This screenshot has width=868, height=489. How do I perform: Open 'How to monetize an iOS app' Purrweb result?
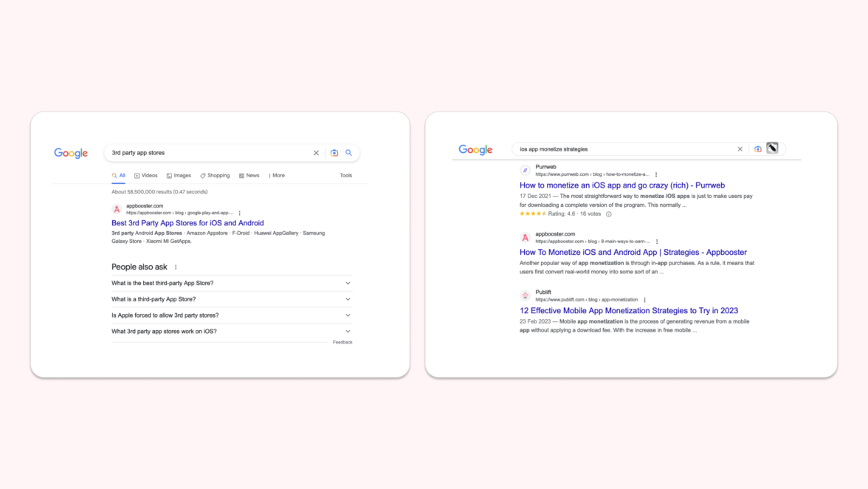click(x=622, y=185)
